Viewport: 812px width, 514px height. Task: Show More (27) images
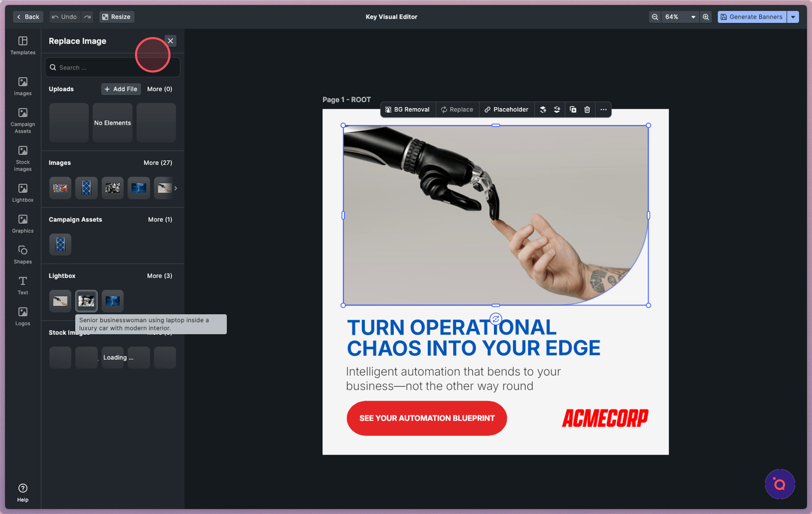point(158,163)
